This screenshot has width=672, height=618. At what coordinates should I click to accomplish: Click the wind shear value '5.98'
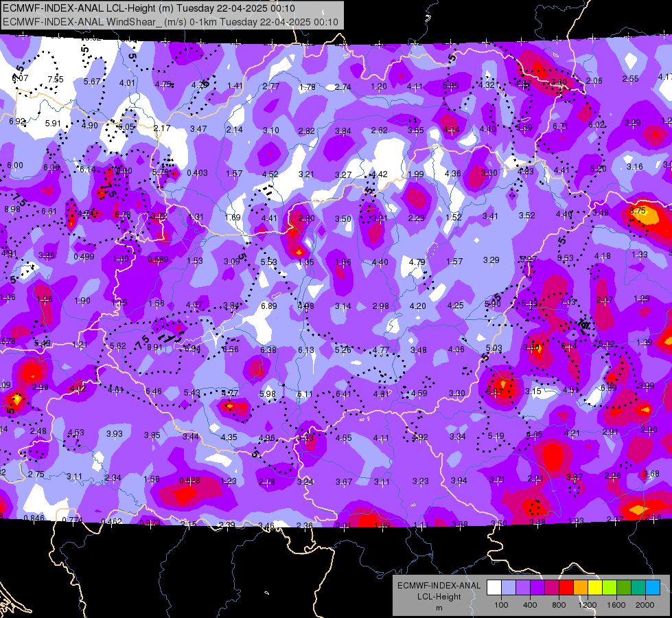coord(268,393)
